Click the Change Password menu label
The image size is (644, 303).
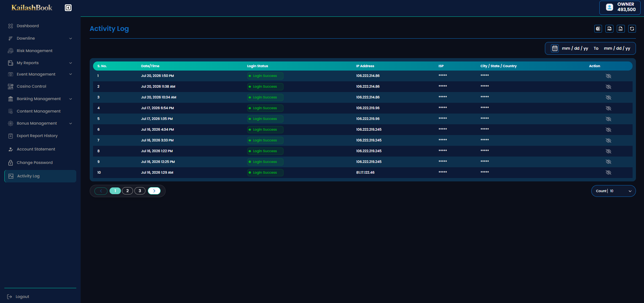(35, 163)
